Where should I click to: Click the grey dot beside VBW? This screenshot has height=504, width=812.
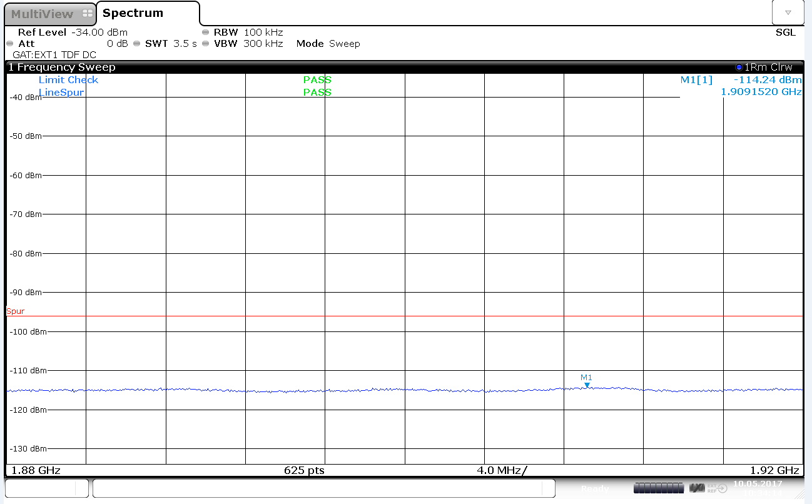[x=205, y=44]
